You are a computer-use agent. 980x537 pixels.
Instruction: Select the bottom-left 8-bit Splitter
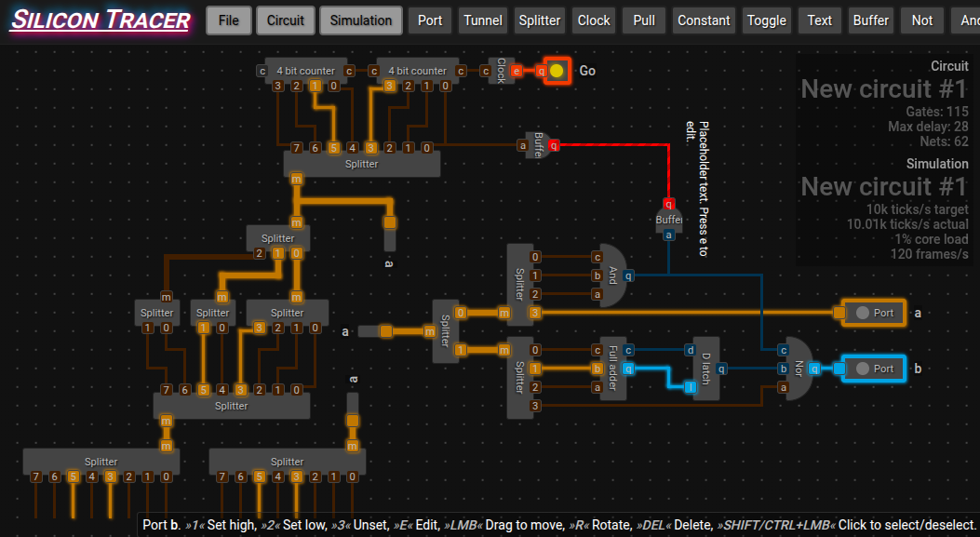tap(101, 462)
